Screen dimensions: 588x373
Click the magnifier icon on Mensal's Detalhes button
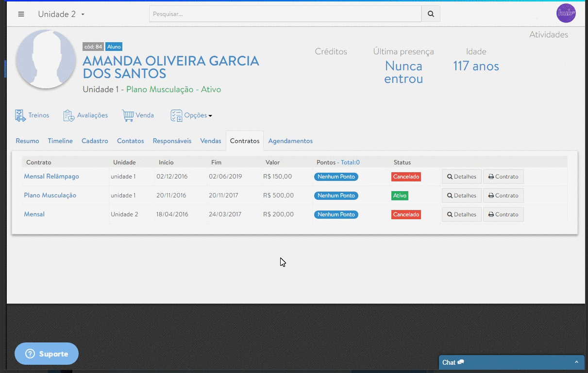point(450,214)
